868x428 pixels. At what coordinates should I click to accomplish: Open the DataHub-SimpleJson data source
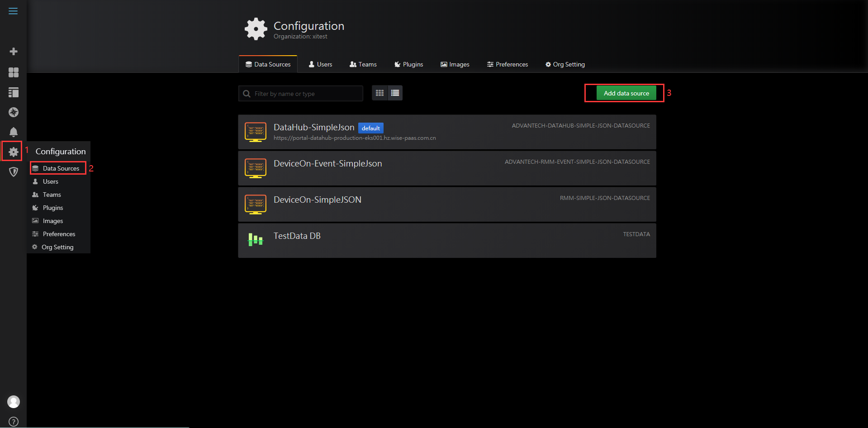[x=314, y=127]
